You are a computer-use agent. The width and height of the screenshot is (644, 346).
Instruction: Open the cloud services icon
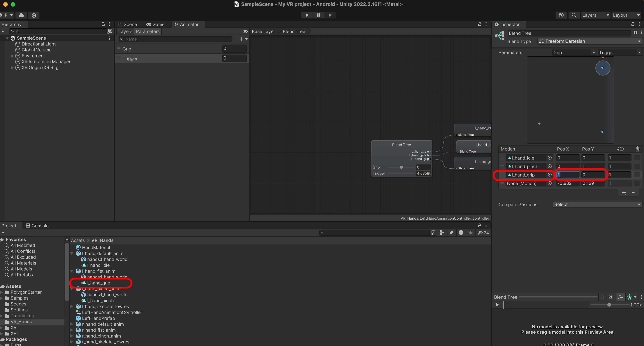click(21, 15)
